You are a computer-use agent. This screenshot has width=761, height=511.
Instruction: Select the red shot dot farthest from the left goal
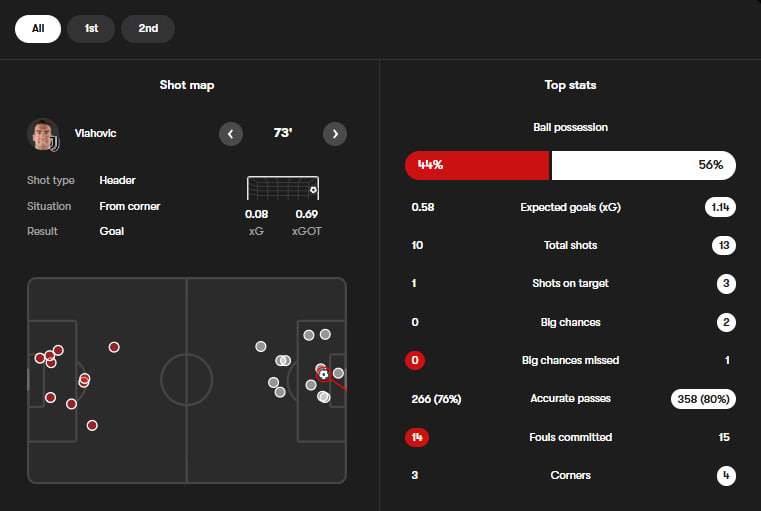[x=114, y=347]
